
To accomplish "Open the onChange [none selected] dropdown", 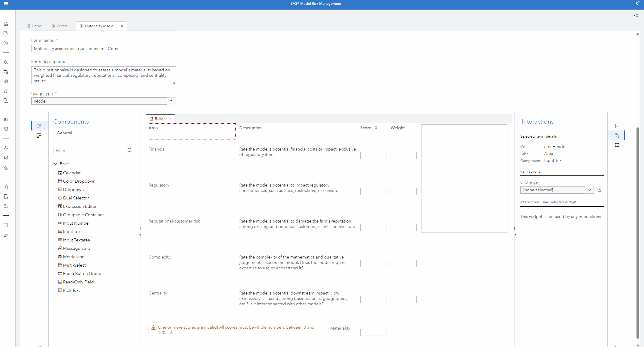I will point(589,190).
